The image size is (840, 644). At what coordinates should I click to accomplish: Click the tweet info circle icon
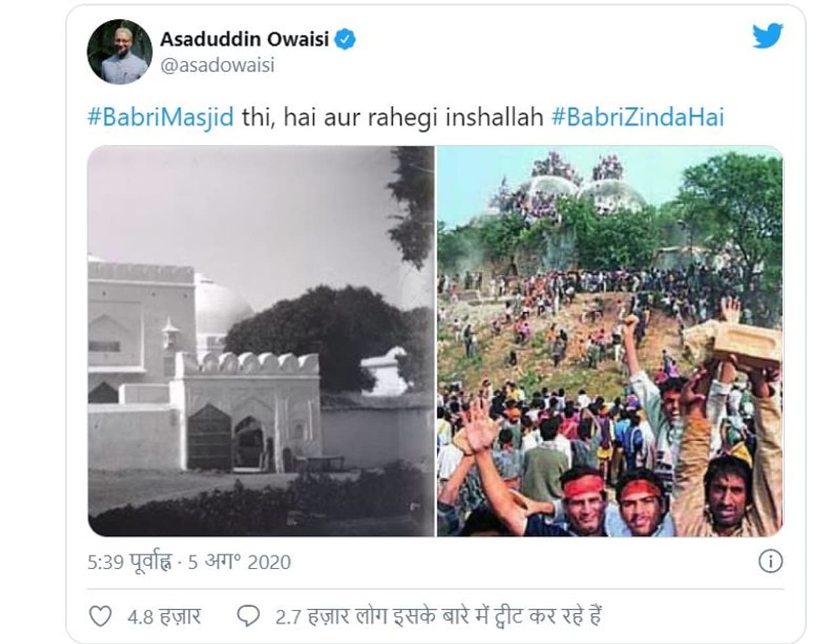click(x=770, y=561)
